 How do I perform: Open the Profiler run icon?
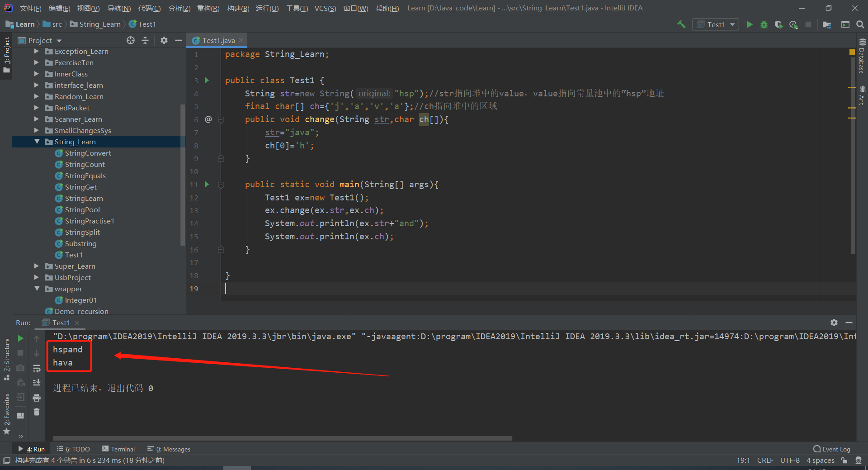click(793, 24)
